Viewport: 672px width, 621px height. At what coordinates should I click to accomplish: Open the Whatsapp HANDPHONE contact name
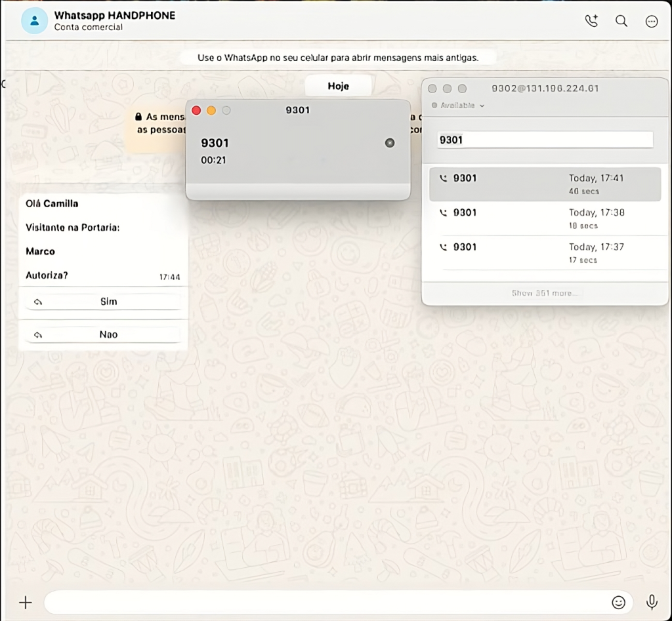[x=114, y=16]
